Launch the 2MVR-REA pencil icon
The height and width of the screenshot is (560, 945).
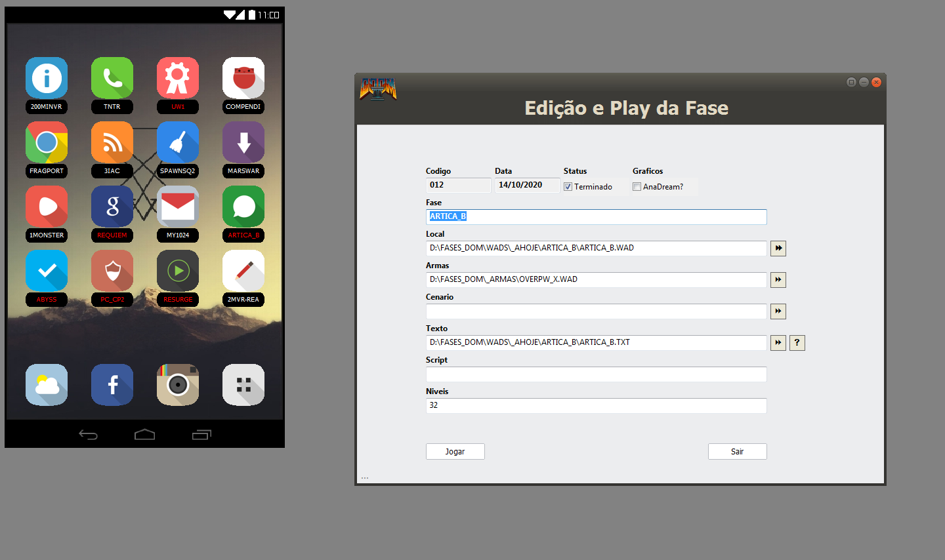[243, 271]
